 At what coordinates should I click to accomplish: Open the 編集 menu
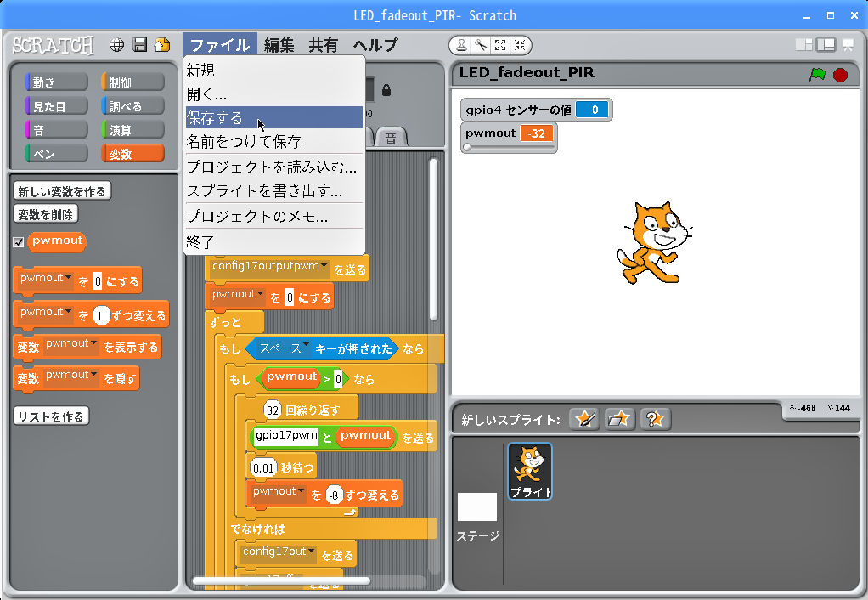[x=279, y=45]
